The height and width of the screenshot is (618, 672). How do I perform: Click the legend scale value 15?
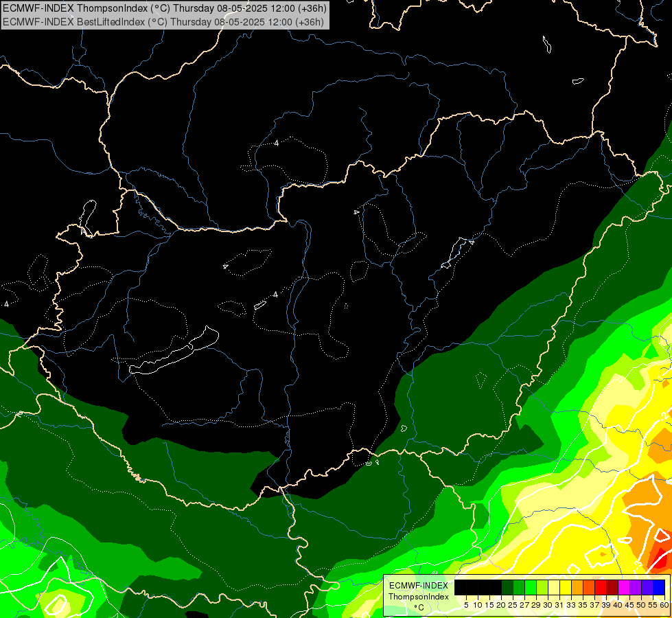tap(489, 605)
